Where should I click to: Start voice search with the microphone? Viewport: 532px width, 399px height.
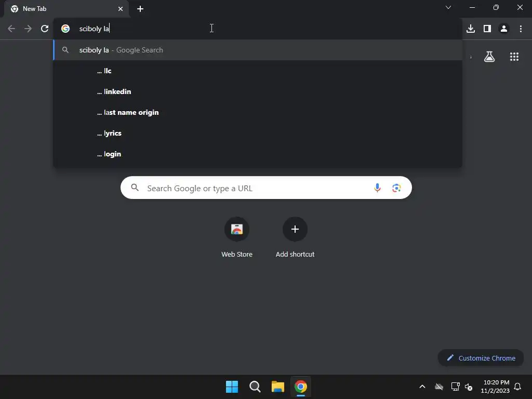377,188
